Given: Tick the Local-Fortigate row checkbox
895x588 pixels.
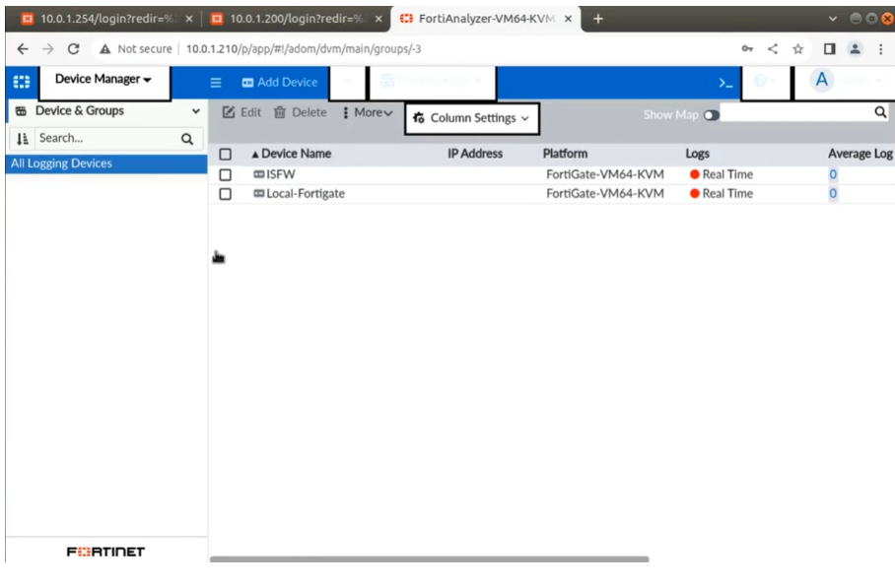Looking at the screenshot, I should click(x=223, y=193).
